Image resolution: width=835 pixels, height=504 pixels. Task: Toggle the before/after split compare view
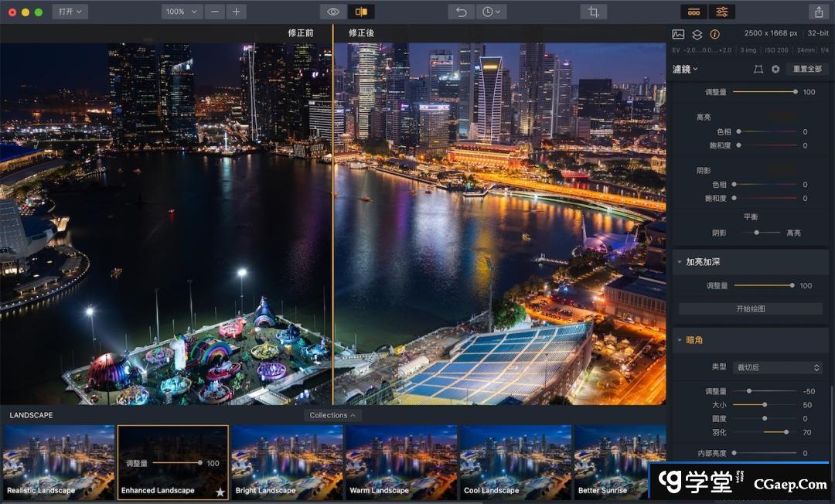[361, 12]
